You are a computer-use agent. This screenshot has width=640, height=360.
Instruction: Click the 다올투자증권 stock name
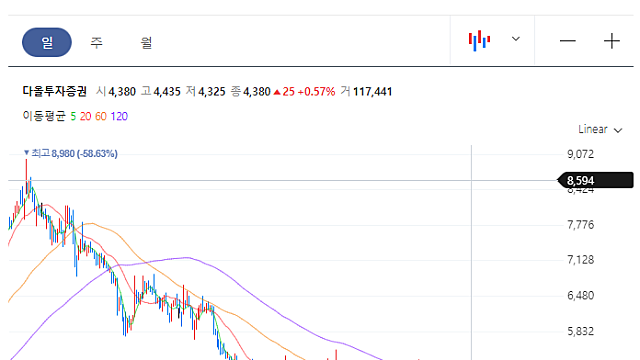click(x=55, y=91)
